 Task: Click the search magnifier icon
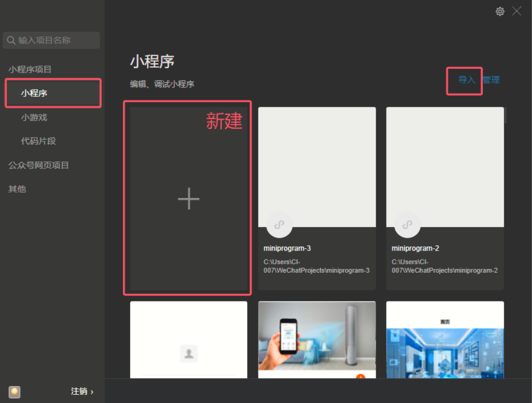11,40
